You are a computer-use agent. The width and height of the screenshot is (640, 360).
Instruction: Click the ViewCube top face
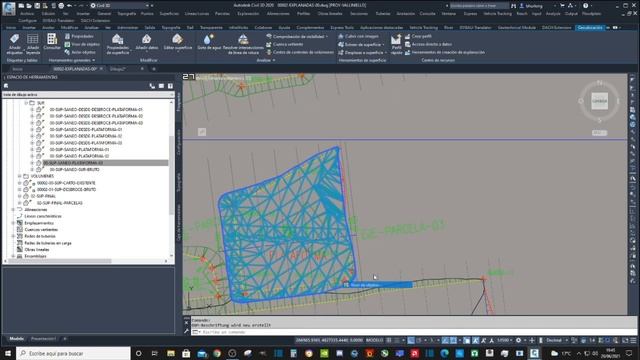(599, 101)
